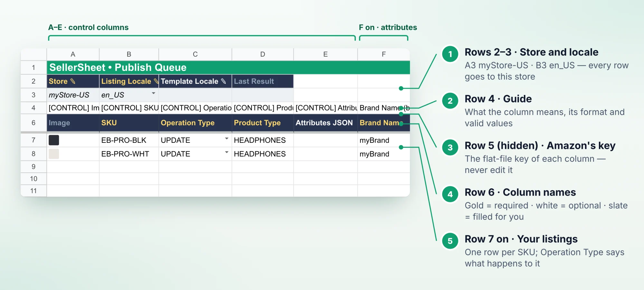Select column F header

click(x=384, y=54)
